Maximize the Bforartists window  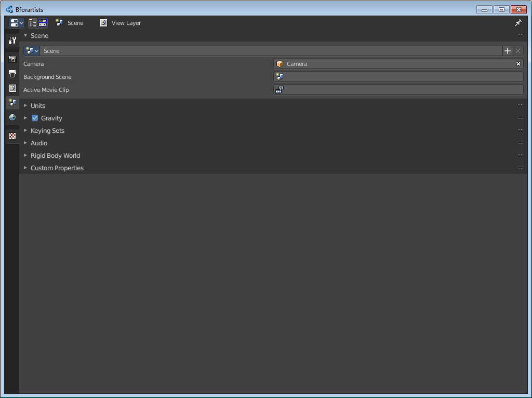(x=501, y=9)
